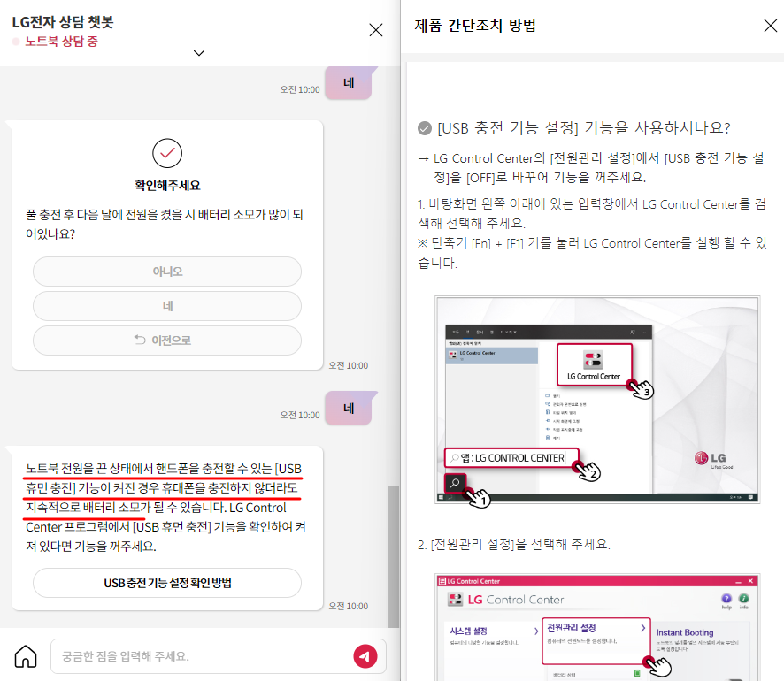Click the question text 풀 충전 후 다음 날에

(165, 225)
